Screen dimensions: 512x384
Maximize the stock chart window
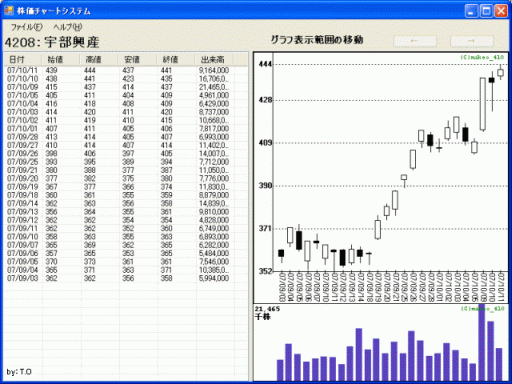(486, 11)
